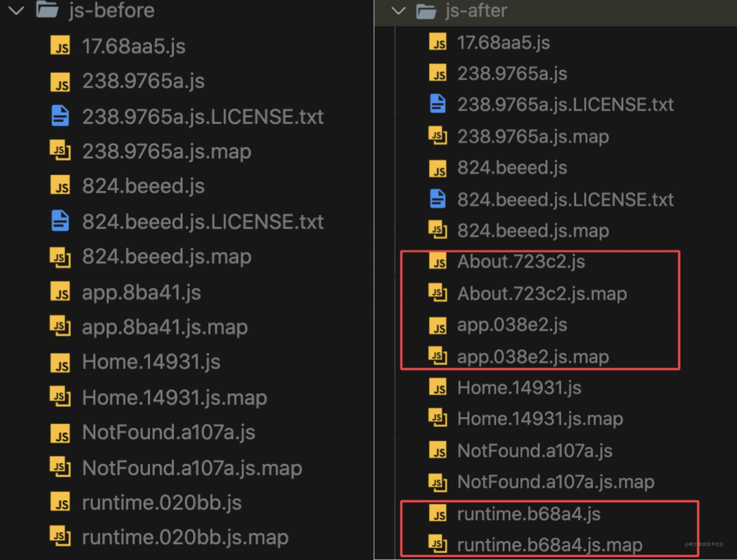Click map icon of About.723c2.js.map

pos(438,292)
